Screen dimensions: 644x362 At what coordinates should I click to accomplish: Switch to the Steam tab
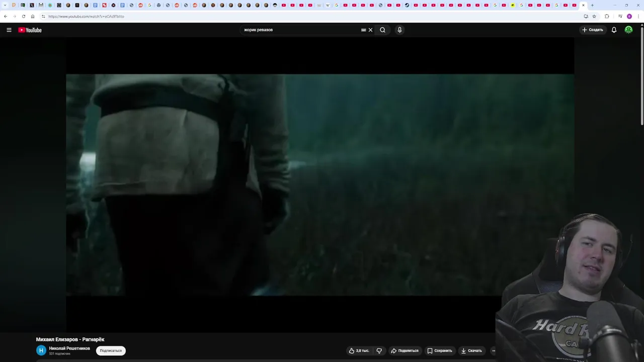407,5
